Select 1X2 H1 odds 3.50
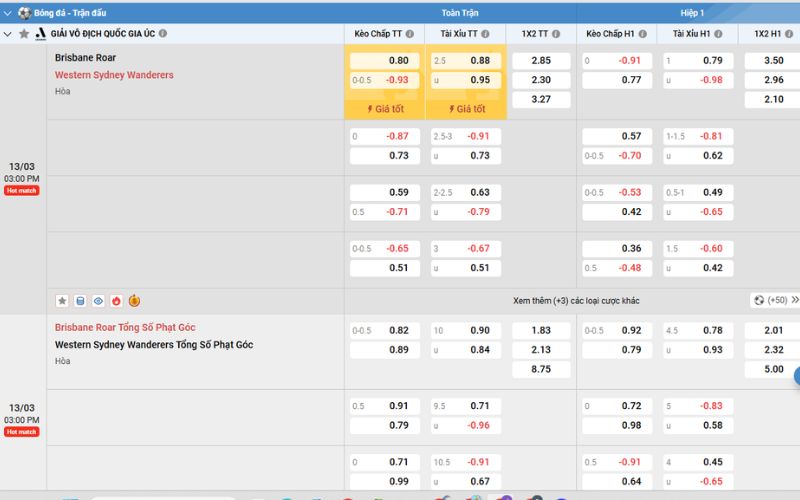Screen dimensions: 800x500 pyautogui.click(x=772, y=61)
